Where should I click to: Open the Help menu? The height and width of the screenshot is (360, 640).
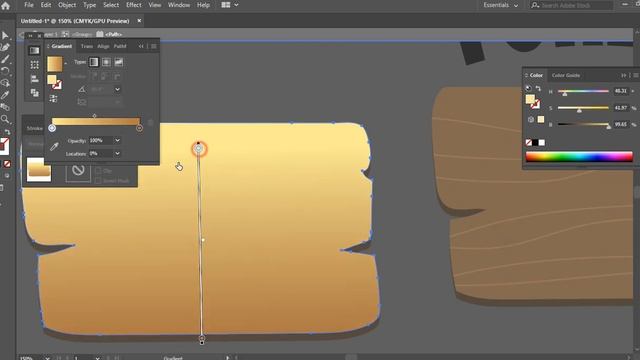[x=203, y=5]
